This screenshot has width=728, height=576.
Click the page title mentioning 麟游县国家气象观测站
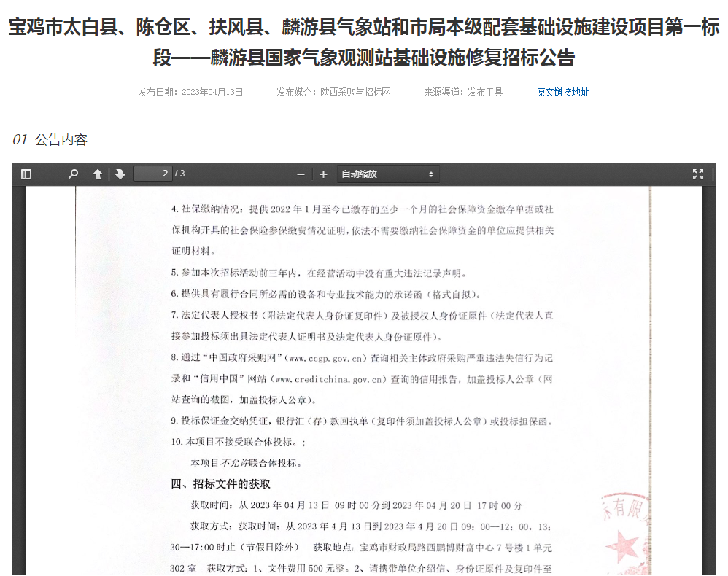(x=364, y=42)
